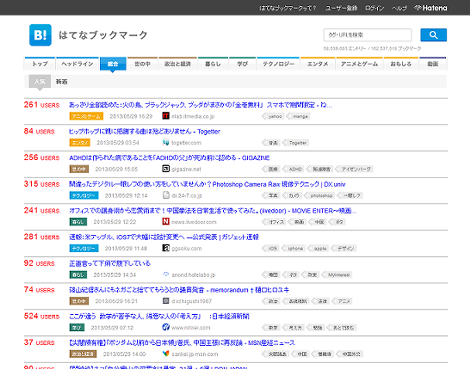The image size is (470, 369).
Task: Click the d.hatena id:higuchi1967 favicon
Action: click(166, 301)
